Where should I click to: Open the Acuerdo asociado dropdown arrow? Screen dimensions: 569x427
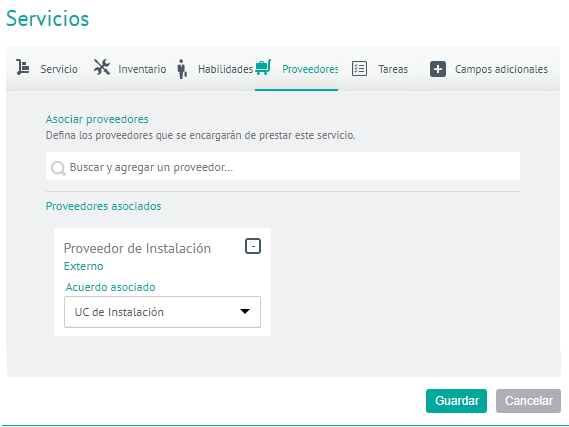pyautogui.click(x=245, y=311)
